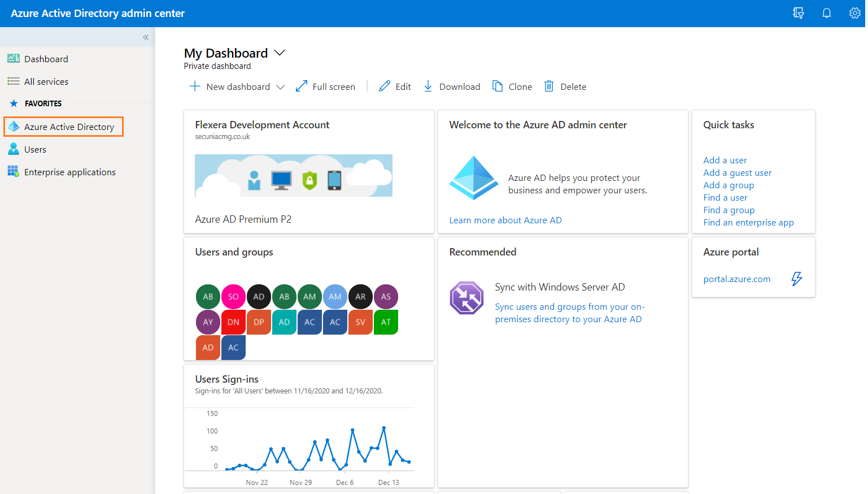868x494 pixels.
Task: Open the New dashboard dropdown arrow
Action: [x=280, y=87]
